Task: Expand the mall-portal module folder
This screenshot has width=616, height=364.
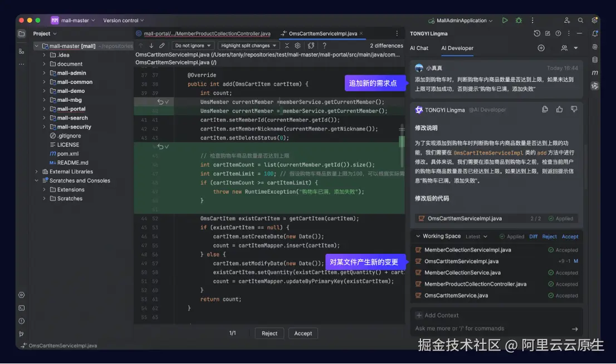Action: click(x=44, y=109)
